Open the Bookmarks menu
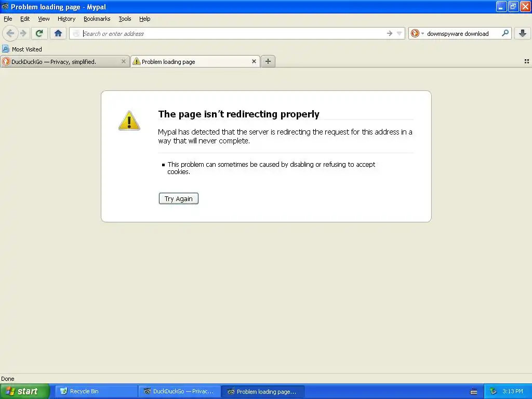The width and height of the screenshot is (532, 399). [x=97, y=19]
